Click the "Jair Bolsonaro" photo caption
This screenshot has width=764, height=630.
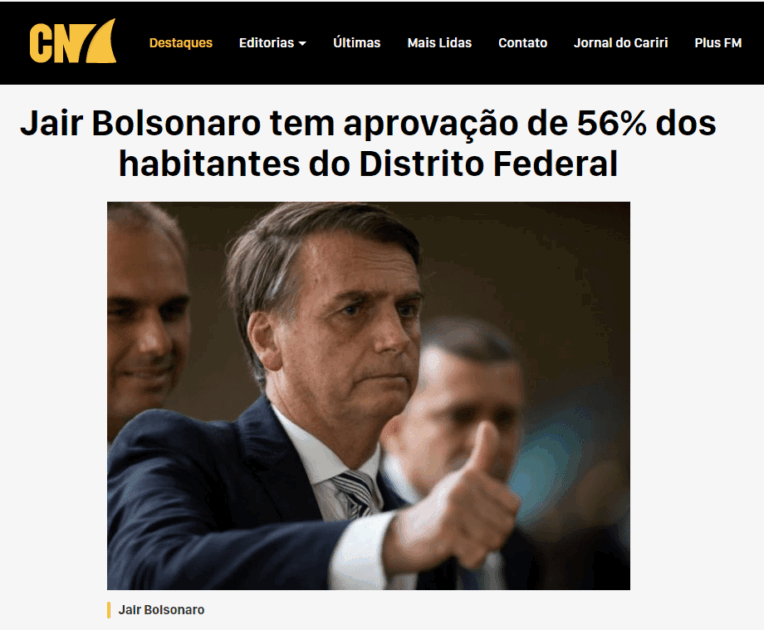click(161, 610)
